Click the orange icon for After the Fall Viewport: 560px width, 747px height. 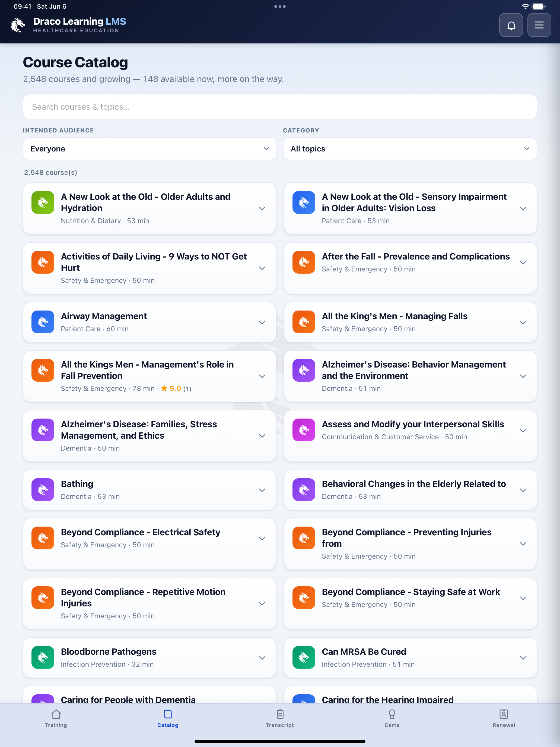pyautogui.click(x=304, y=262)
